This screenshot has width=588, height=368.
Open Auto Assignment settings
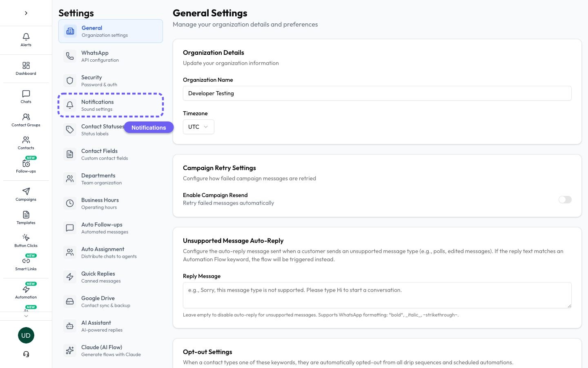point(111,252)
